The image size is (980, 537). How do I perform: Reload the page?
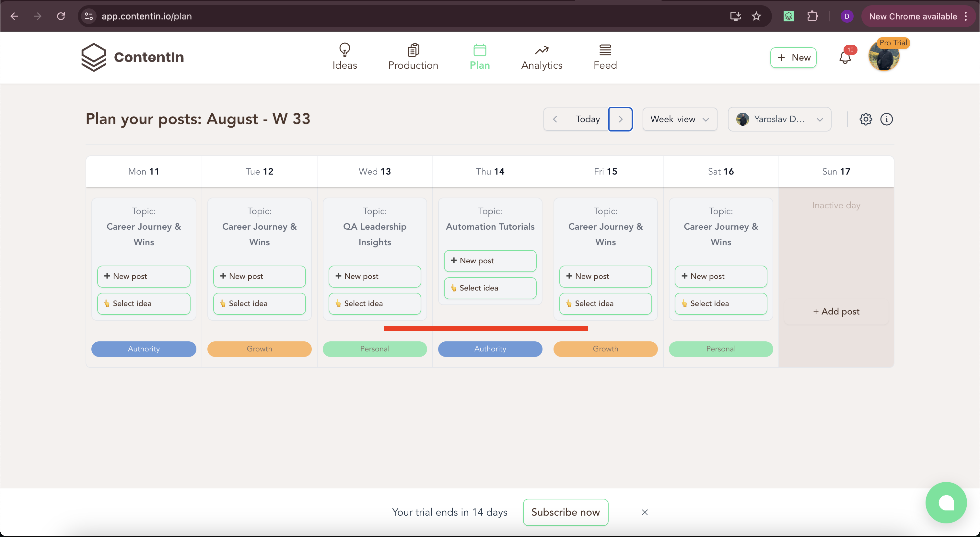click(61, 16)
